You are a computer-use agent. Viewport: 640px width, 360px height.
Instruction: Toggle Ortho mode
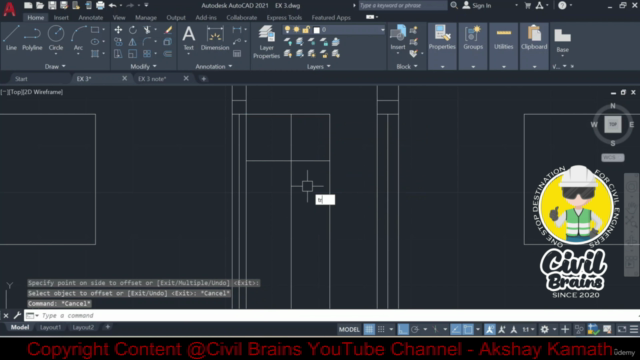pos(403,329)
